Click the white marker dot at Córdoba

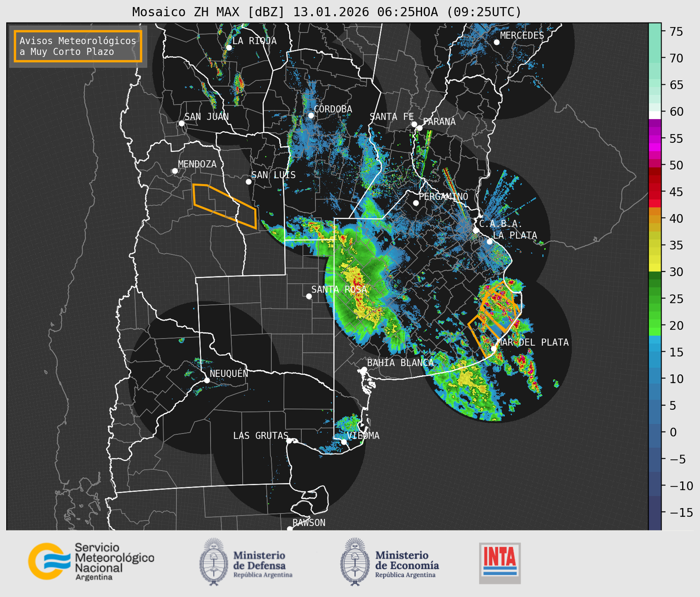point(311,115)
